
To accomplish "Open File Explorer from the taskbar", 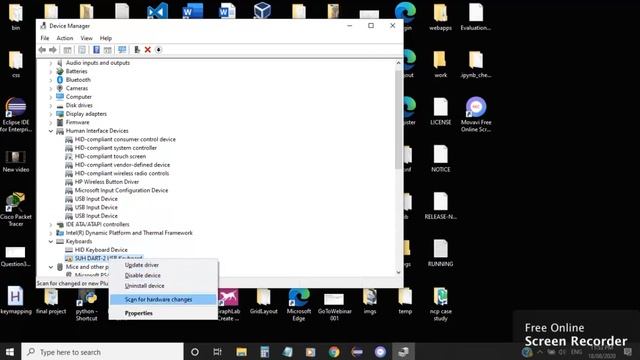I will click(241, 352).
